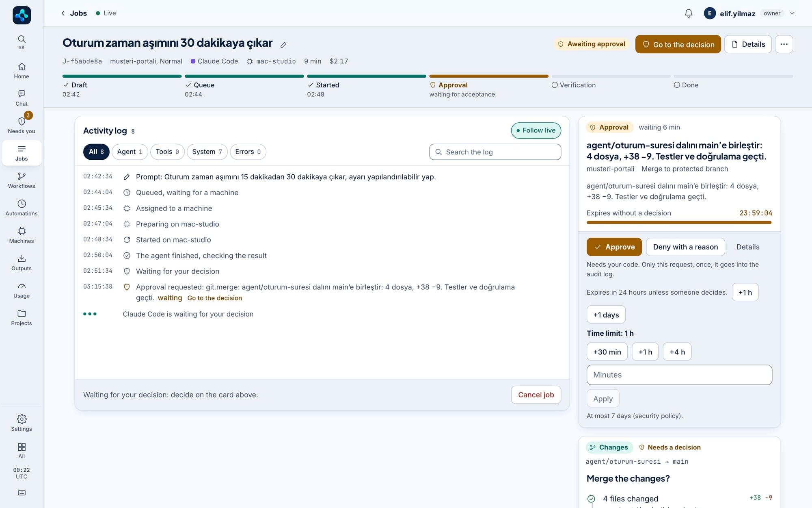Screen dimensions: 812x508
Task: Click the Minutes input field
Action: pyautogui.click(x=679, y=375)
